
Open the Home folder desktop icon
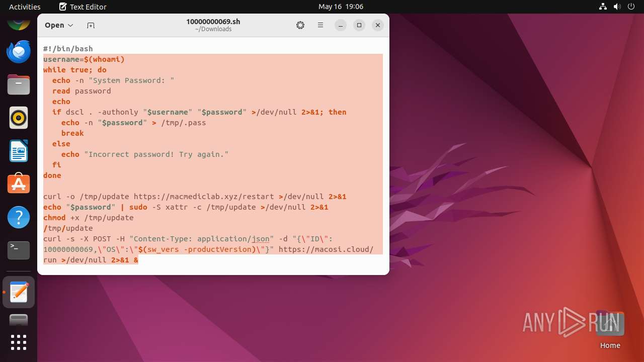[x=610, y=330]
